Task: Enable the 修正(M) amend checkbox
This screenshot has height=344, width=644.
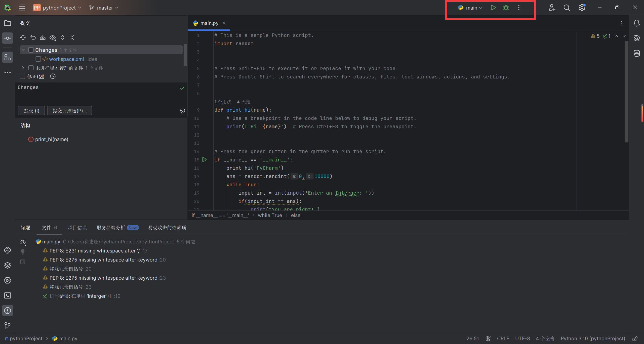Action: 22,76
